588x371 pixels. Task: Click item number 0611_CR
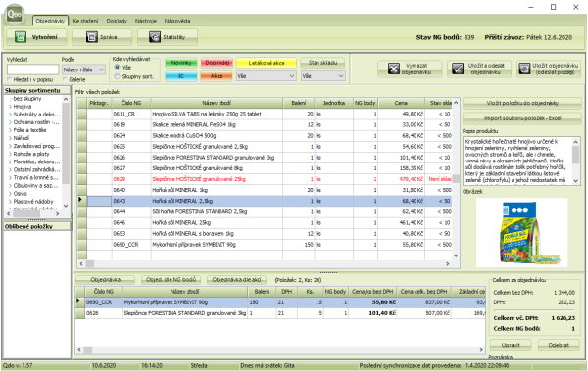pyautogui.click(x=124, y=114)
